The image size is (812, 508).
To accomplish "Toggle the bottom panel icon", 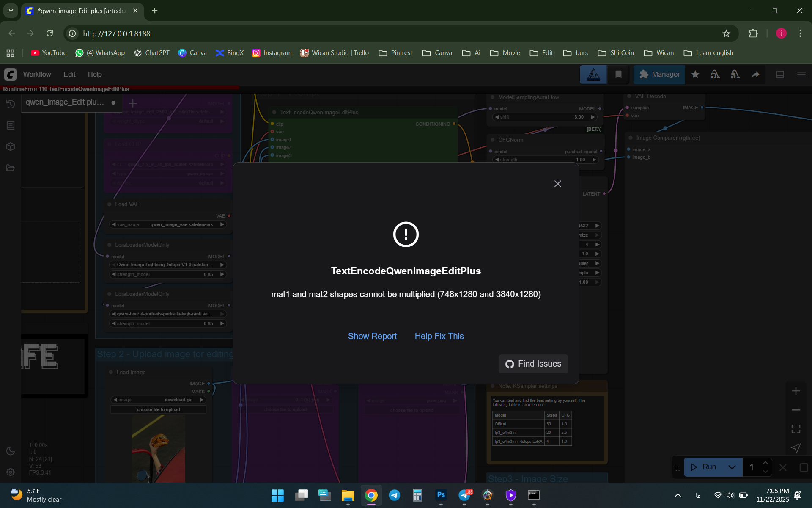I will [780, 75].
